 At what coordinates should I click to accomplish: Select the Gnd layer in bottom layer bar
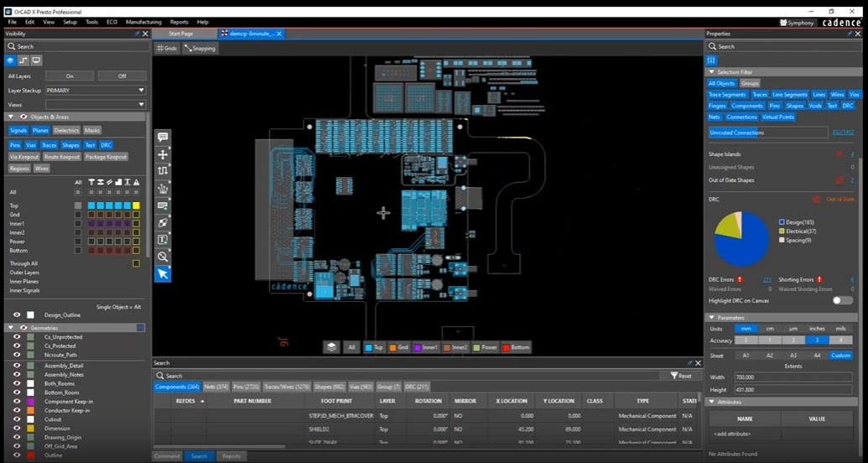tap(399, 347)
